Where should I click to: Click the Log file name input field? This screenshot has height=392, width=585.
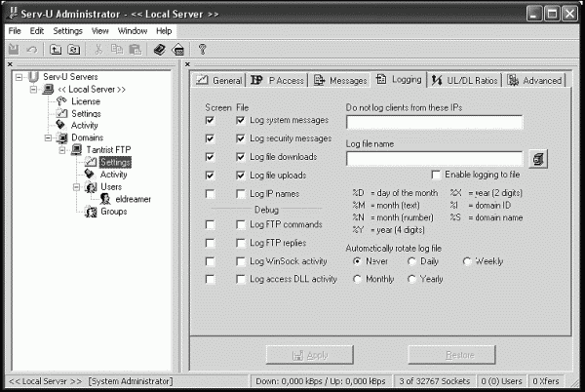435,159
